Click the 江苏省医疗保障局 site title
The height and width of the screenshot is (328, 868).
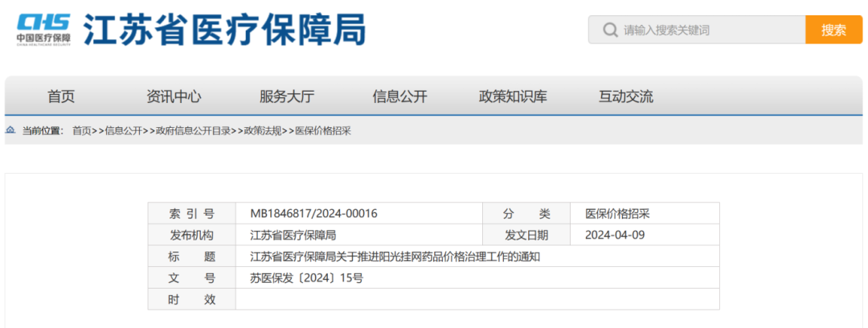pyautogui.click(x=225, y=30)
